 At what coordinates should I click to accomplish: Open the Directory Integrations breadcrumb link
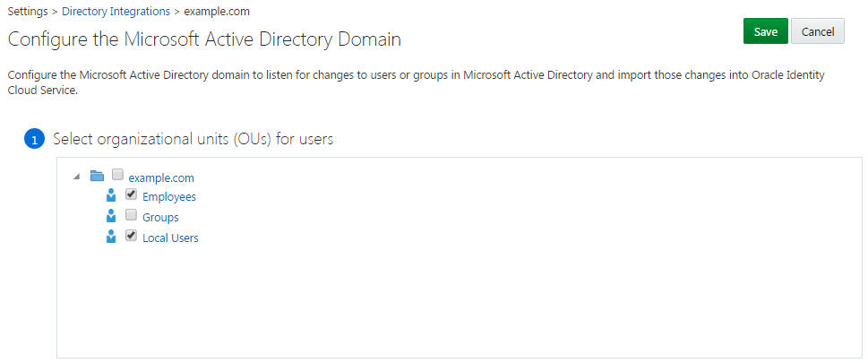(x=116, y=12)
